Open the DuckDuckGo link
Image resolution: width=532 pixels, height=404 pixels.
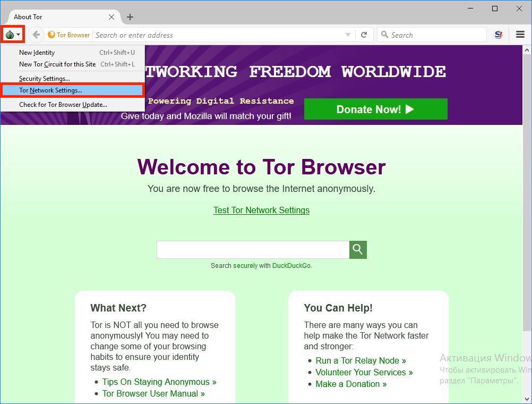coord(291,266)
